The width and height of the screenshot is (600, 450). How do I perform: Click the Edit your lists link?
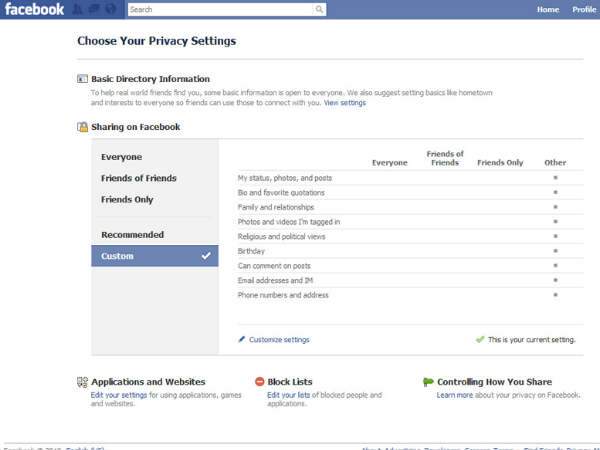pyautogui.click(x=287, y=395)
